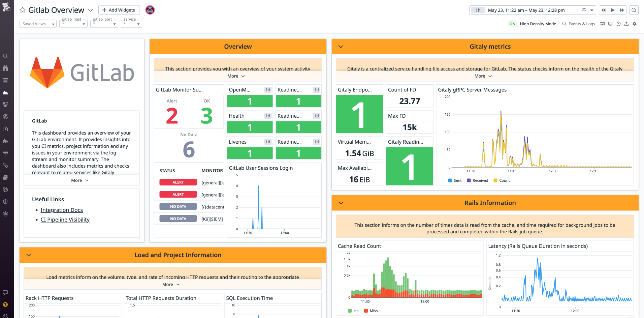Select the Dashboards icon in the sidebar

[6, 92]
